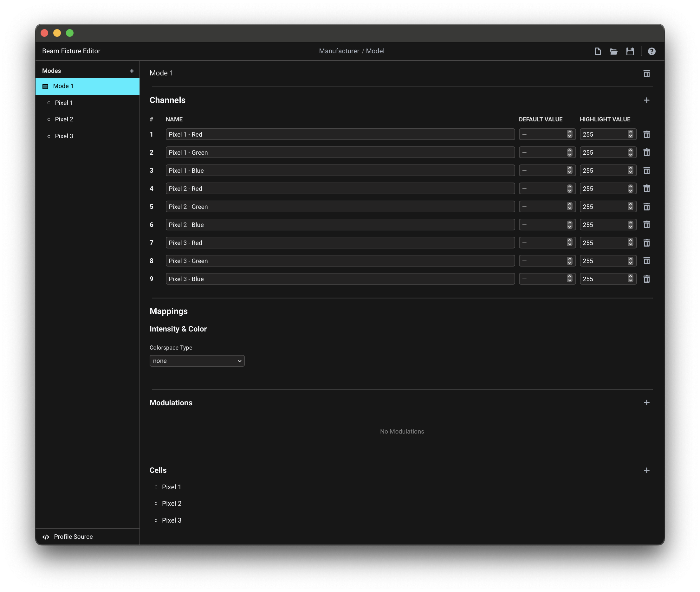Screen dimensions: 700x592
Task: Delete Mode 1 using top trash icon
Action: pos(647,74)
